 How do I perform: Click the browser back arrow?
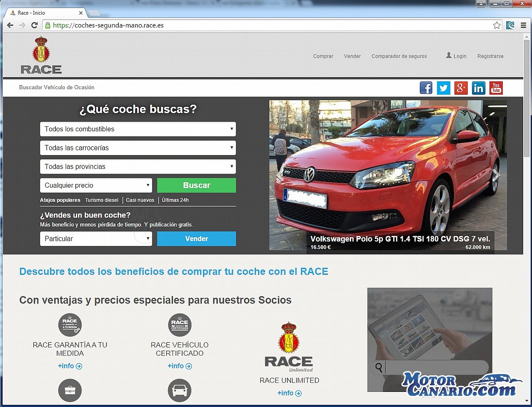(10, 25)
